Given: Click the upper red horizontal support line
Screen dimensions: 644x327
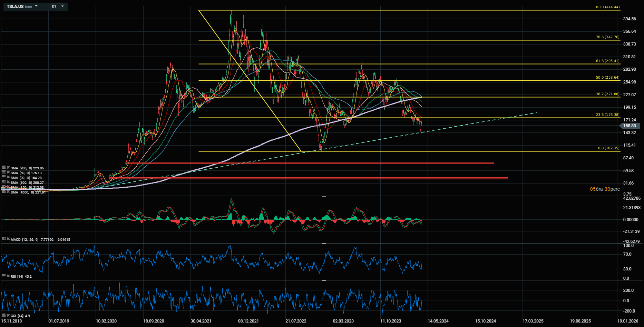Looking at the screenshot, I should 310,163.
